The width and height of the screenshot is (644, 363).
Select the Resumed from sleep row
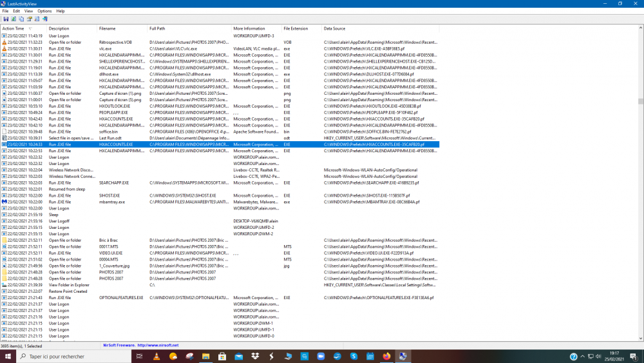tap(220, 189)
